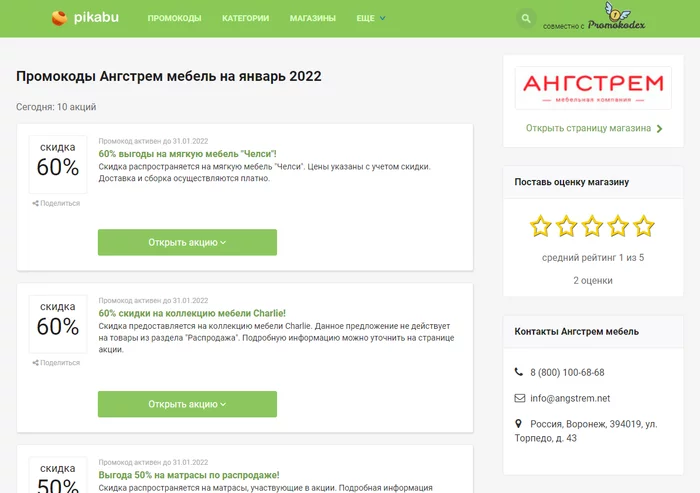The width and height of the screenshot is (700, 493).
Task: Click the Promokodex partner logo
Action: coord(617,17)
